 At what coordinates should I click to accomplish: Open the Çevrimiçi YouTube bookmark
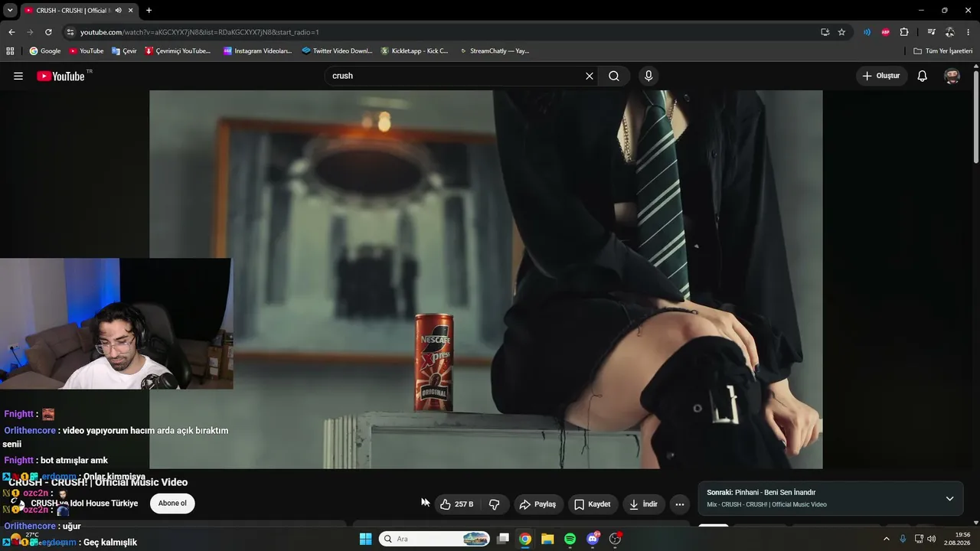pyautogui.click(x=178, y=51)
